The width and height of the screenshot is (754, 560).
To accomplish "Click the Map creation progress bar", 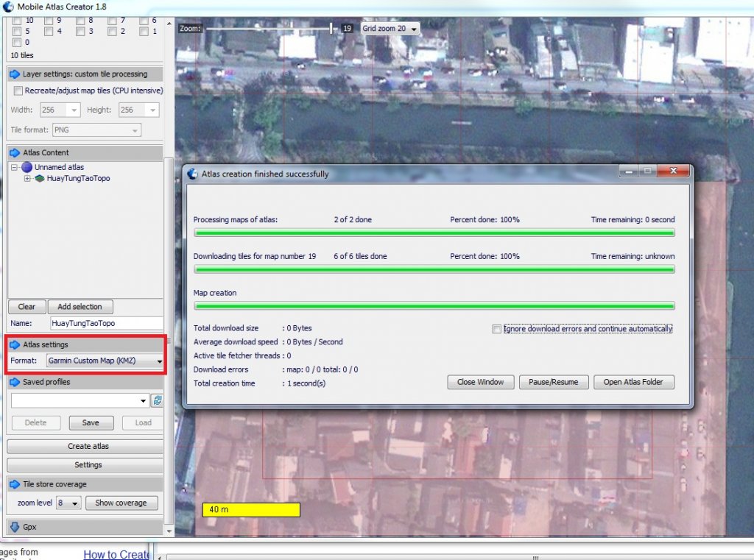I will (x=434, y=306).
